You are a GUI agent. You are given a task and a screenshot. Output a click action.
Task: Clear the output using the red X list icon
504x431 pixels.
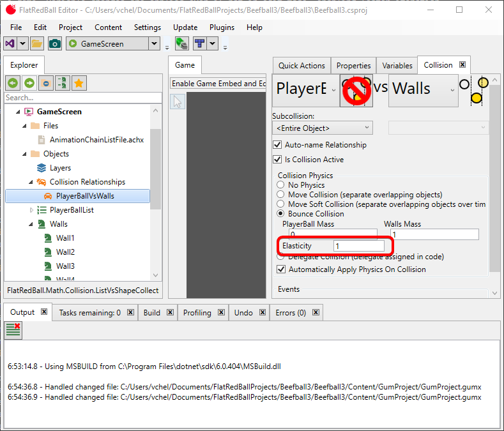(x=13, y=329)
